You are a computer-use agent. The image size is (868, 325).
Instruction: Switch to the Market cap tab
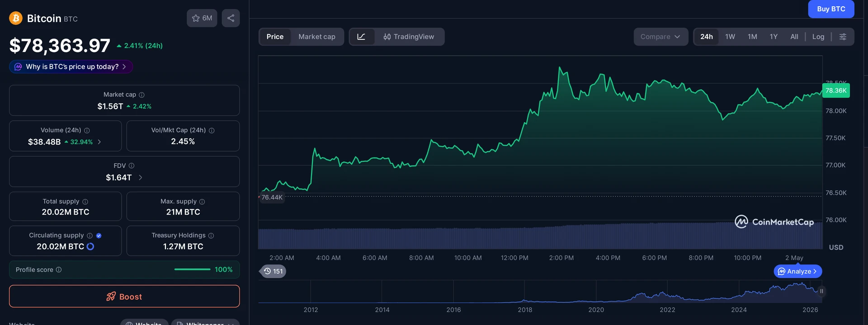coord(317,37)
